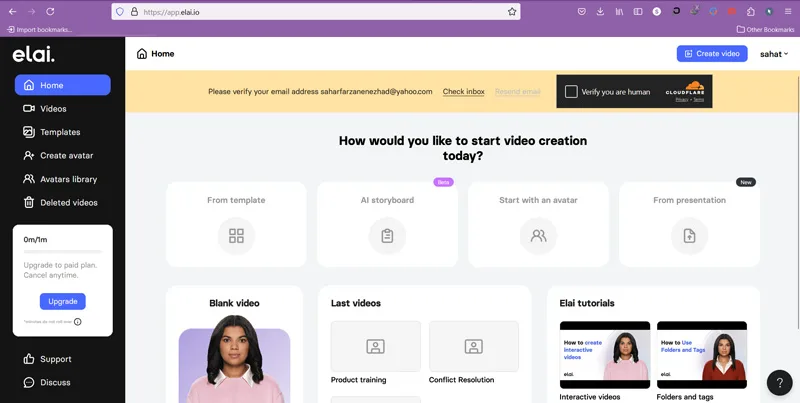Click the Blank video avatar thumbnail
800x403 pixels.
234,359
